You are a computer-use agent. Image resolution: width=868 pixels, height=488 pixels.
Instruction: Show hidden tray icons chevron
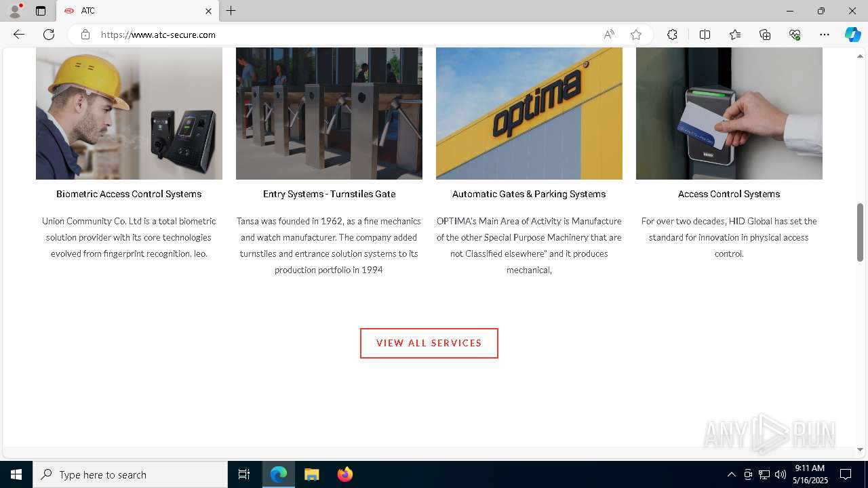point(731,474)
